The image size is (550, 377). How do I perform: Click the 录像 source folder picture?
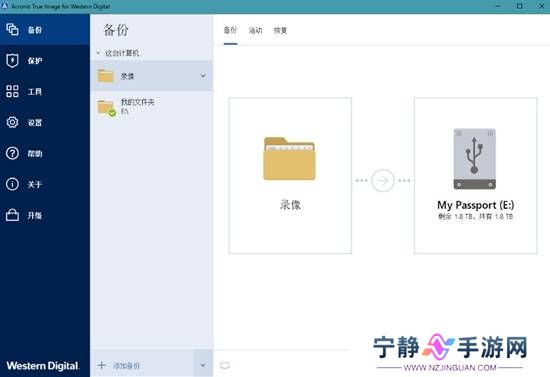(289, 159)
